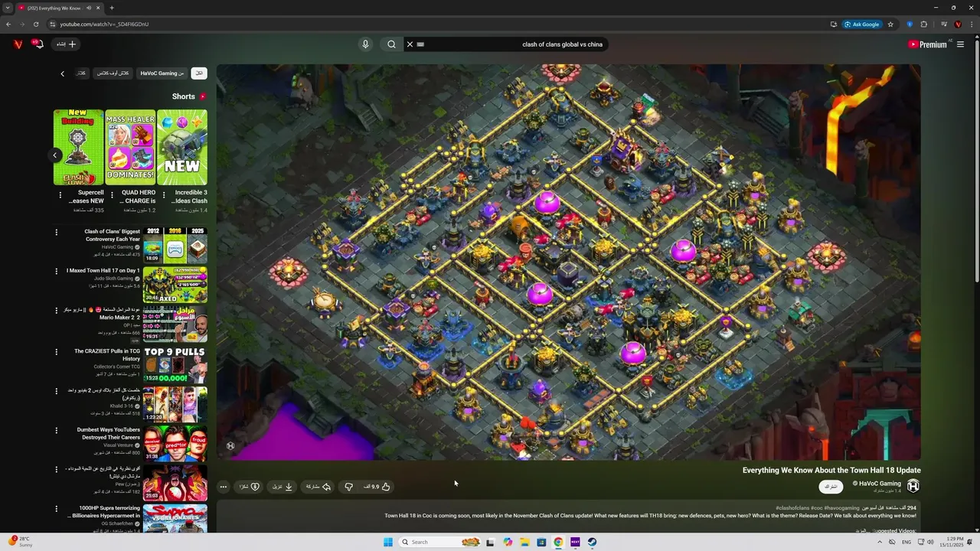The image size is (980, 551).
Task: Open 'Clash of Clans' Biggest Controversy Each Year'
Action: [x=113, y=235]
